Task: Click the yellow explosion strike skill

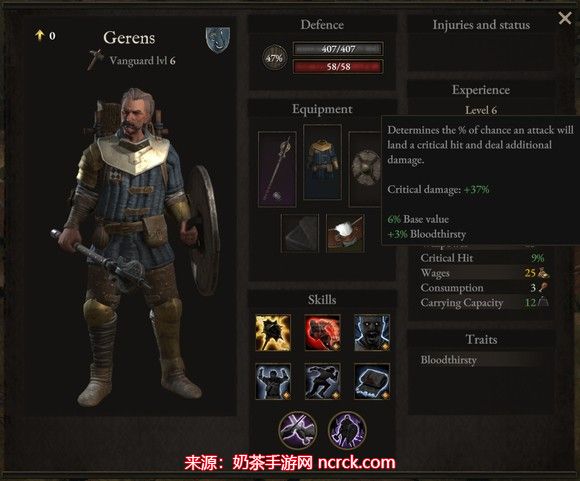Action: (x=273, y=333)
